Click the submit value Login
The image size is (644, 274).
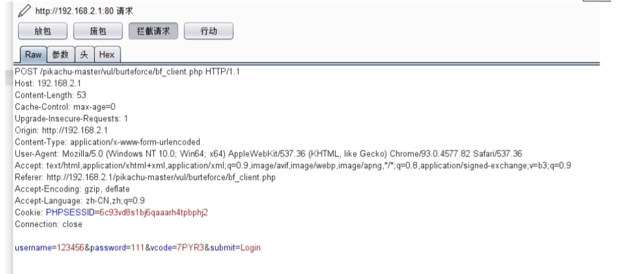click(x=251, y=248)
